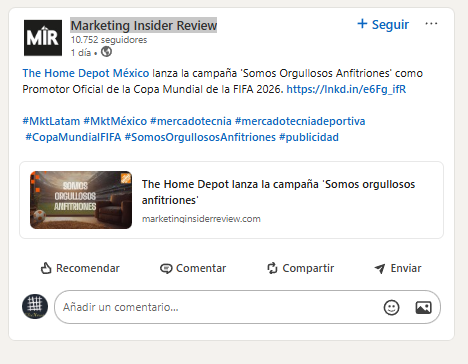The width and height of the screenshot is (468, 364).
Task: Open Marketing Insider Review MIR logo
Action: pos(43,38)
